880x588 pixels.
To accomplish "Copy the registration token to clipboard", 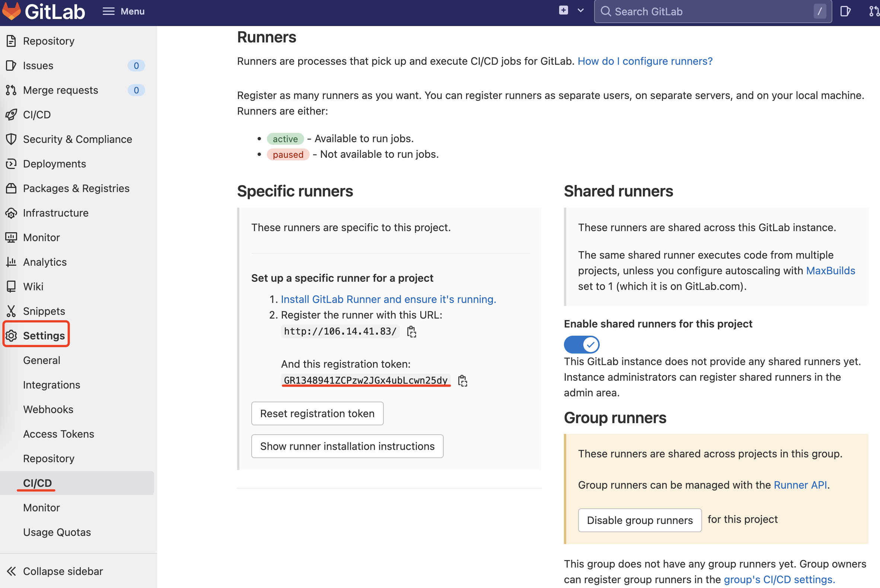I will pyautogui.click(x=462, y=381).
